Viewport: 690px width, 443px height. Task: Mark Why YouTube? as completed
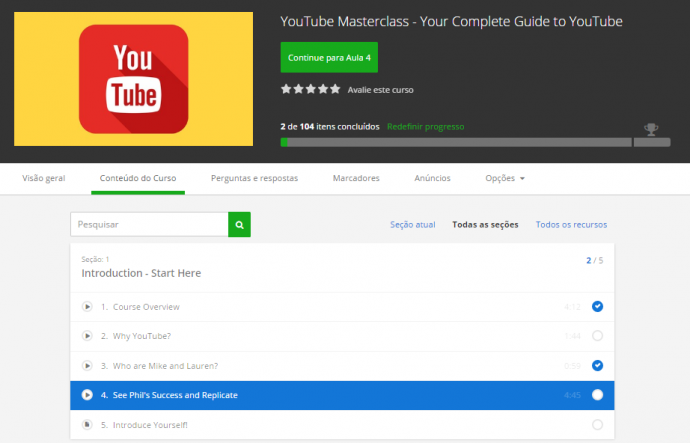coord(597,336)
